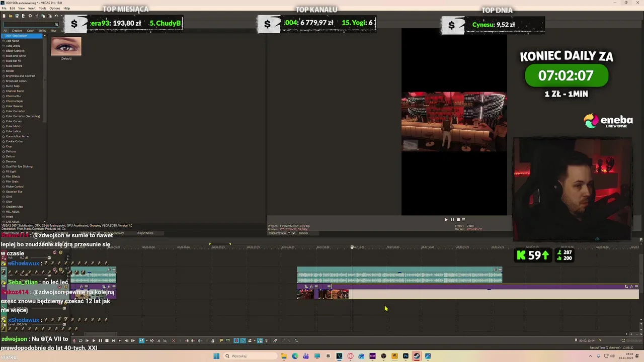Click Stop in the timeline transport bar

(107, 341)
